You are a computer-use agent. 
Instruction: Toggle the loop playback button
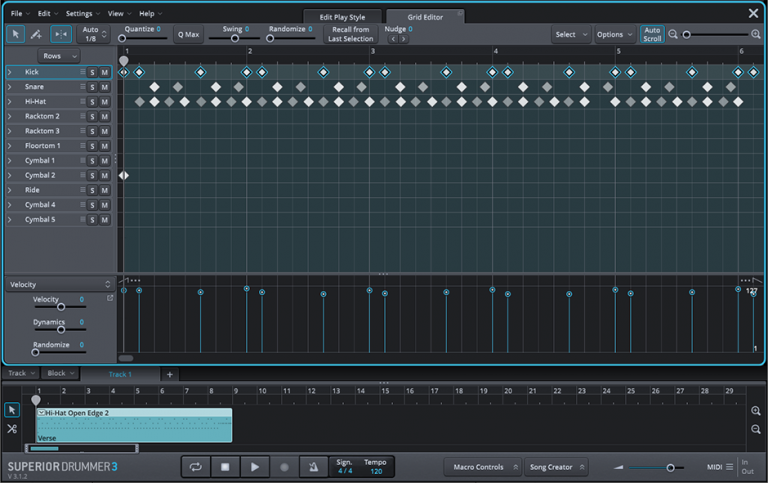(x=195, y=467)
